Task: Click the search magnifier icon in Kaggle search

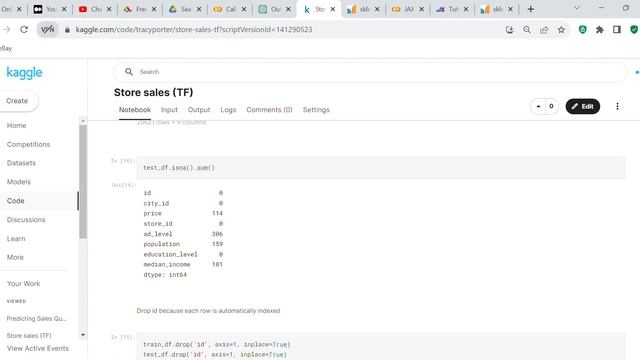Action: [x=129, y=71]
